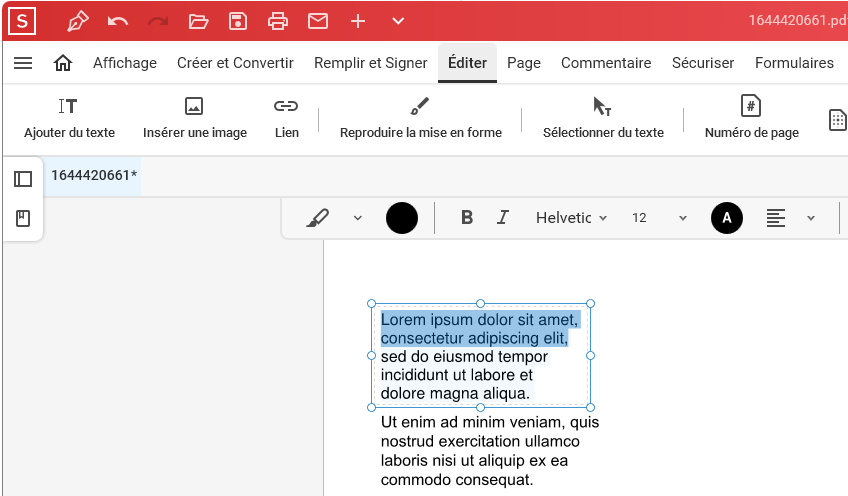Open the Formulaires tab

tap(794, 63)
